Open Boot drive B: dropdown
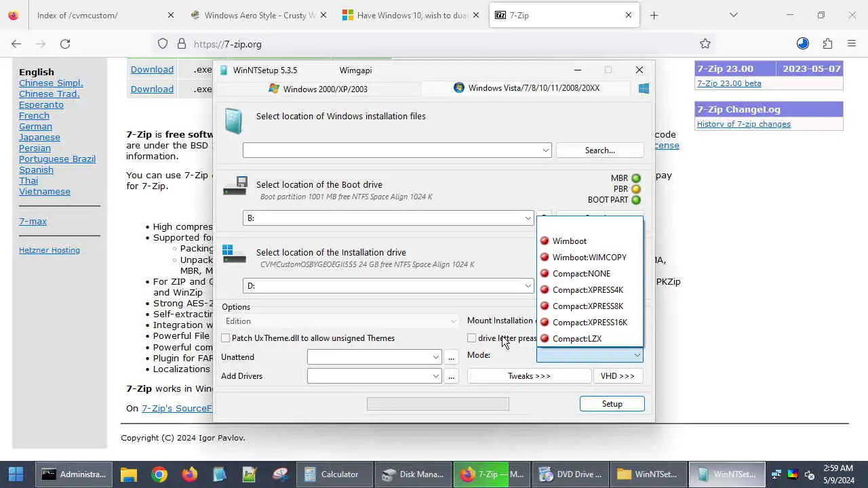The width and height of the screenshot is (868, 488). [528, 218]
